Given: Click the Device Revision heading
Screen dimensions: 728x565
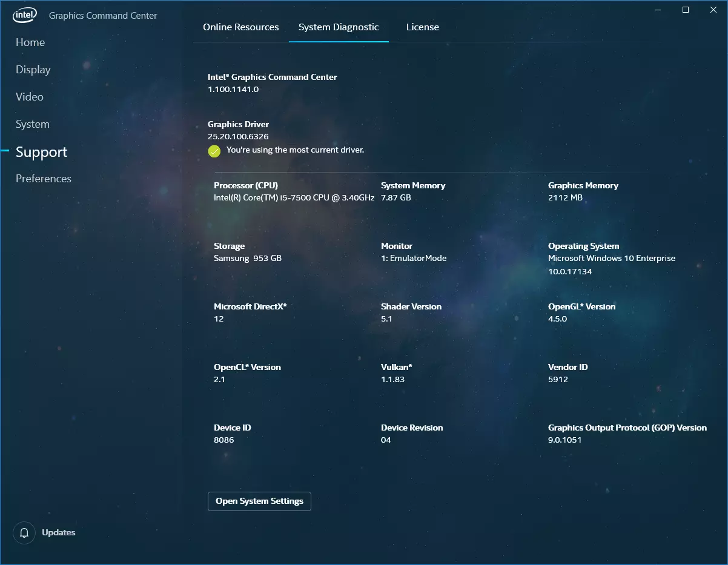Looking at the screenshot, I should [x=412, y=428].
